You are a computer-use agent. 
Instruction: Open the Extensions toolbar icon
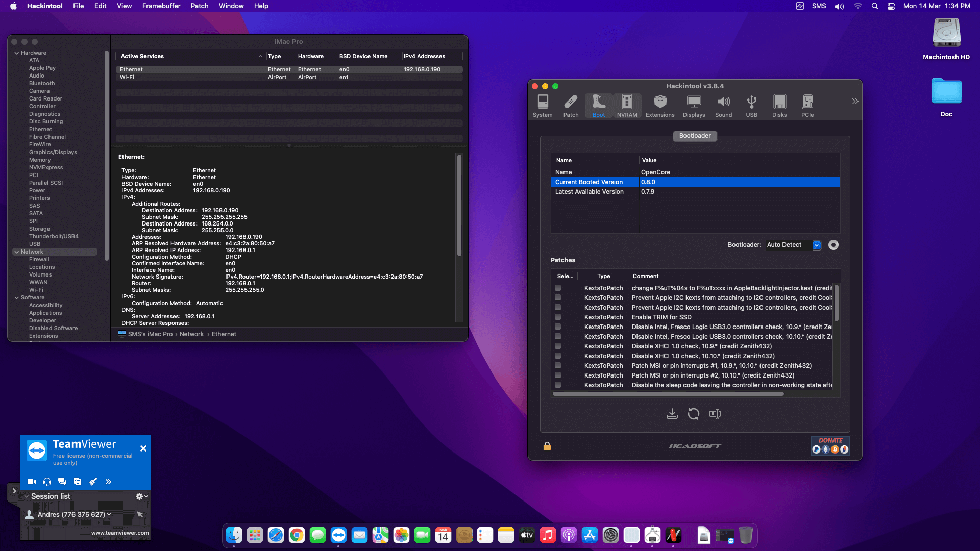(x=660, y=106)
